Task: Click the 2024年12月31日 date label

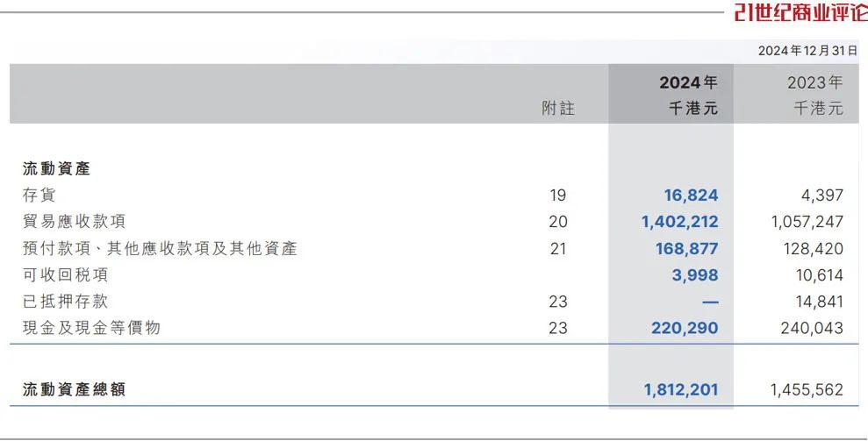Action: (x=807, y=51)
